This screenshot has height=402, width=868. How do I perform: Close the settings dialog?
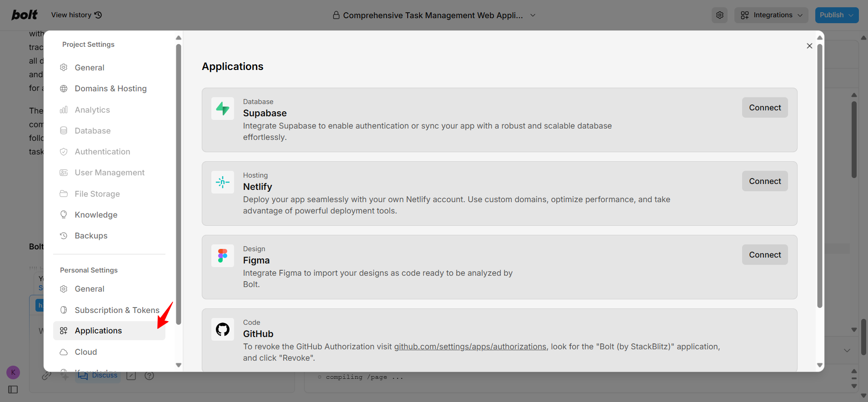pos(809,46)
